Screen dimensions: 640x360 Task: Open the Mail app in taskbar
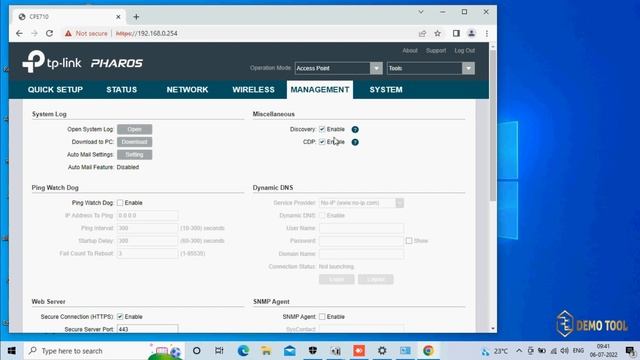(289, 351)
